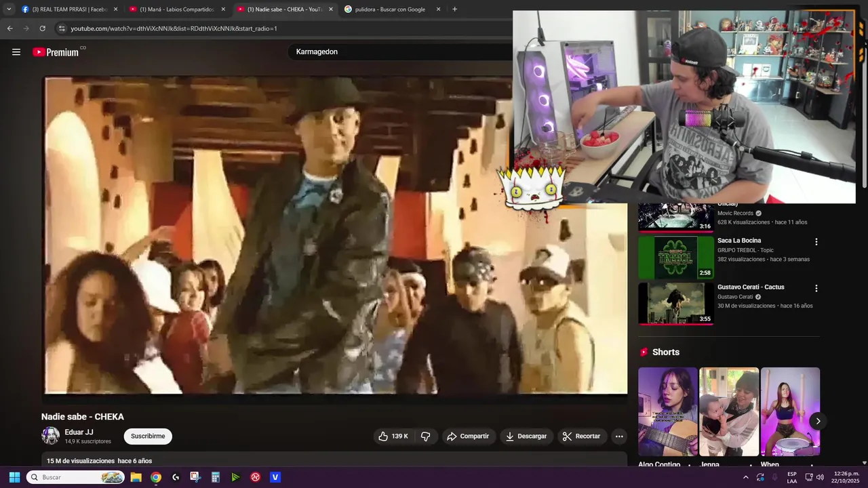The width and height of the screenshot is (868, 488).
Task: Open network status icon in tray
Action: 809,477
